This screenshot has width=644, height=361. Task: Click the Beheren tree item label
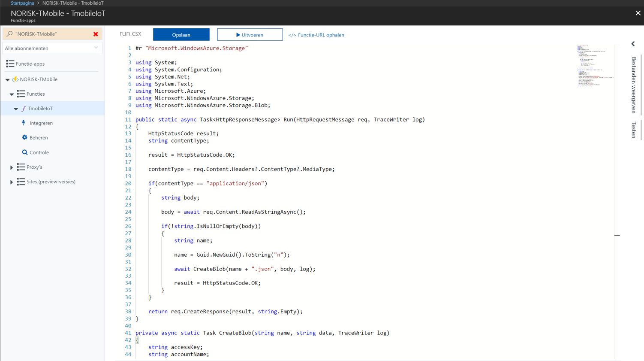39,138
